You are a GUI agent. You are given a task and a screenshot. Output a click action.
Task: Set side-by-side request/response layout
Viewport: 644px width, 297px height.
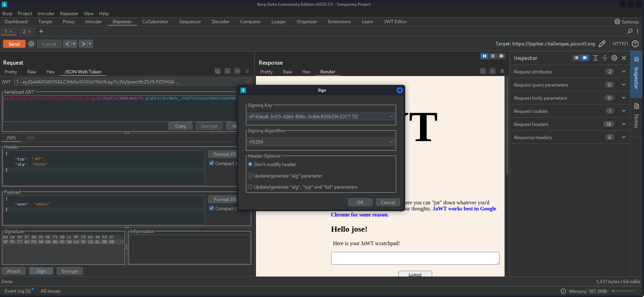(x=484, y=56)
